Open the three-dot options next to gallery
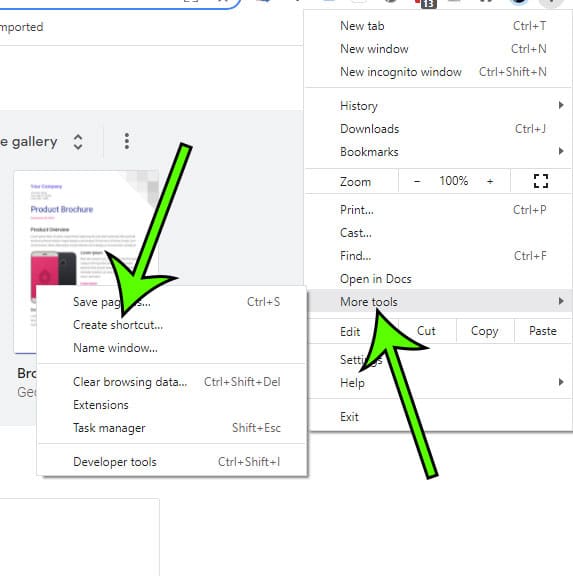Viewport: 573px width, 576px height. 127,141
